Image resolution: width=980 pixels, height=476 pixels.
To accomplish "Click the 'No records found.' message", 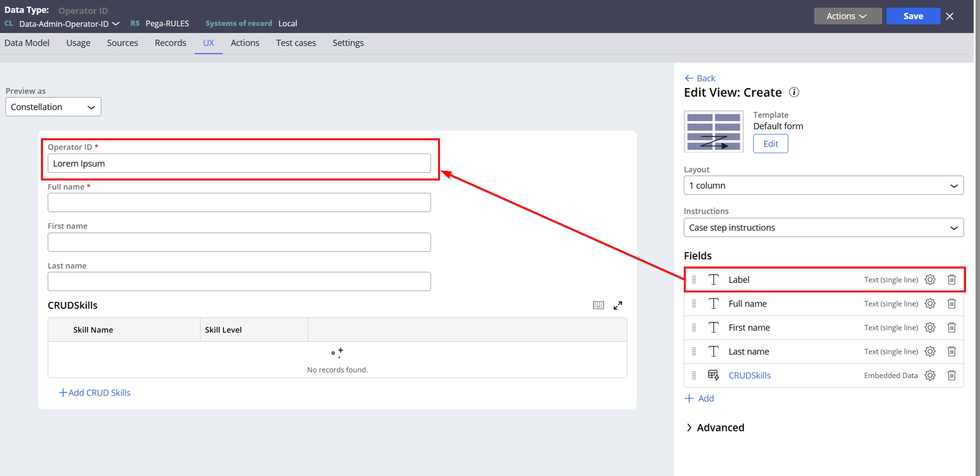I will (x=337, y=370).
